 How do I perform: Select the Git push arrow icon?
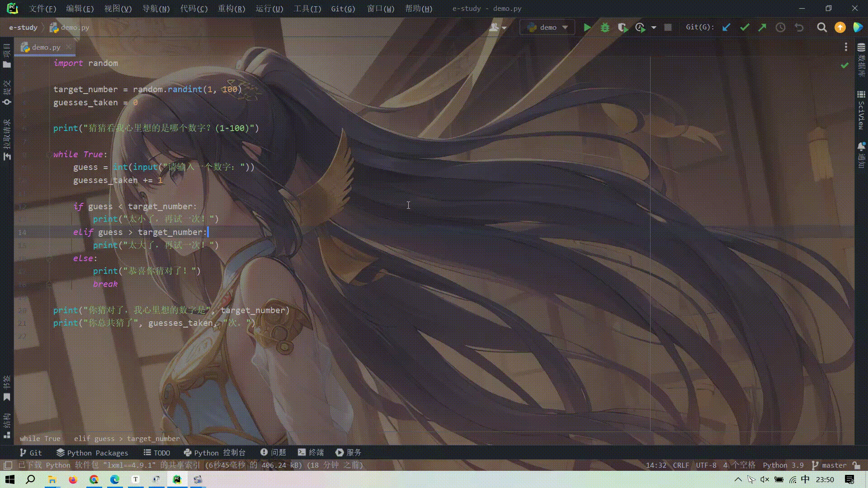coord(763,28)
